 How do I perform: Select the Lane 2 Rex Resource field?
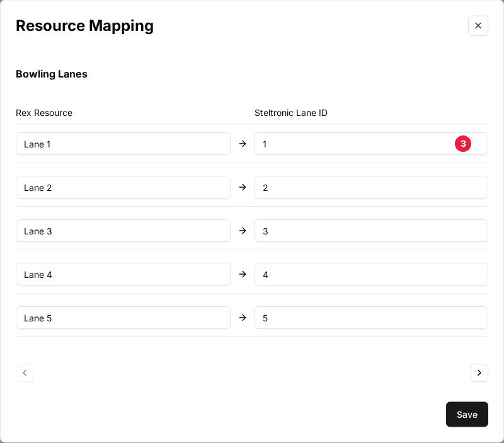pos(123,187)
